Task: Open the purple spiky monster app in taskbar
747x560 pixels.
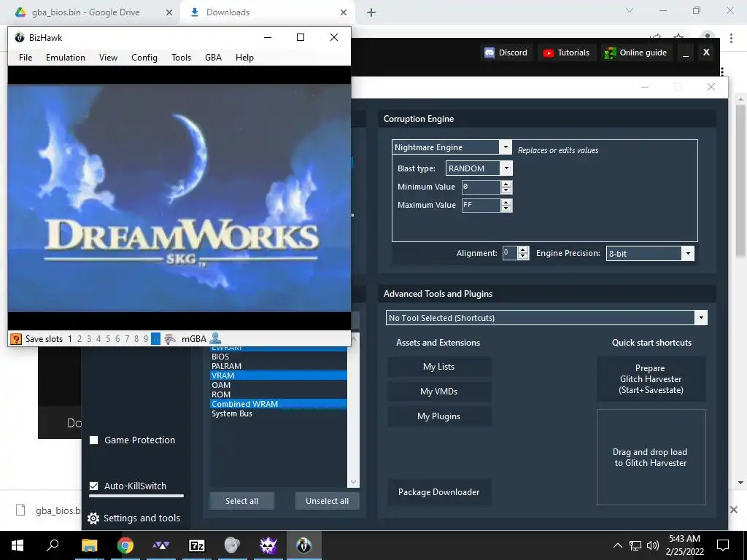Action: (x=268, y=545)
